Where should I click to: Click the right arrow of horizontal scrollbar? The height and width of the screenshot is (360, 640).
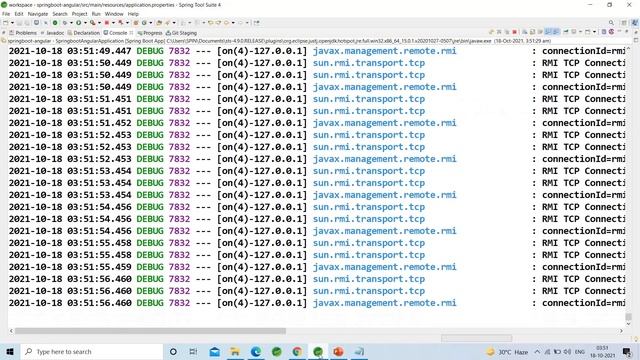tap(621, 331)
